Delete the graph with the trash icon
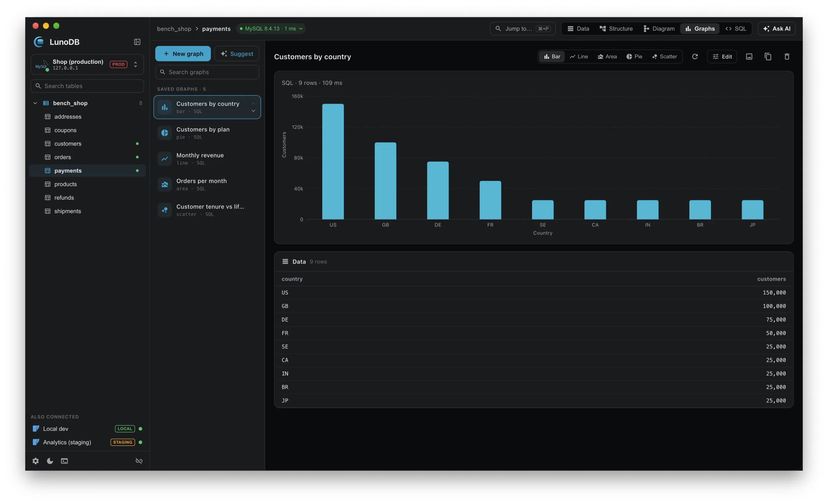This screenshot has height=504, width=828. (787, 56)
